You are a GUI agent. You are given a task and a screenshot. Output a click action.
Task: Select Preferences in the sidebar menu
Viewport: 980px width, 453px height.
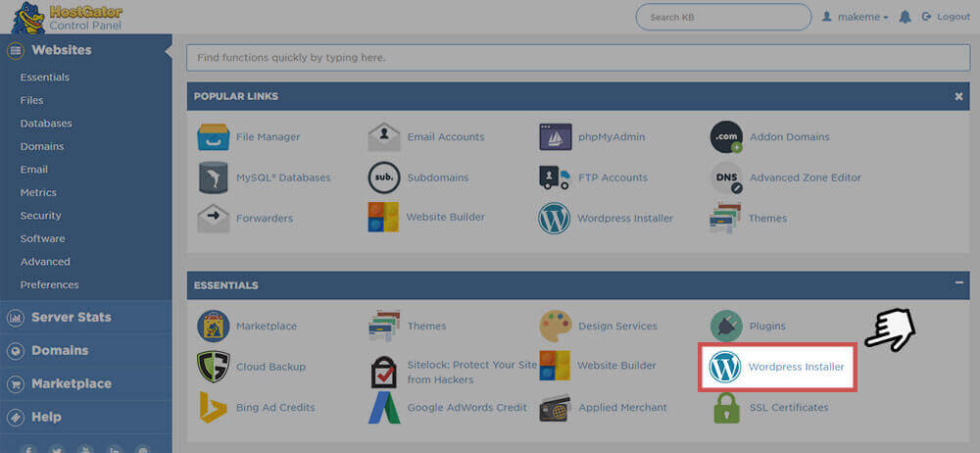pyautogui.click(x=49, y=284)
